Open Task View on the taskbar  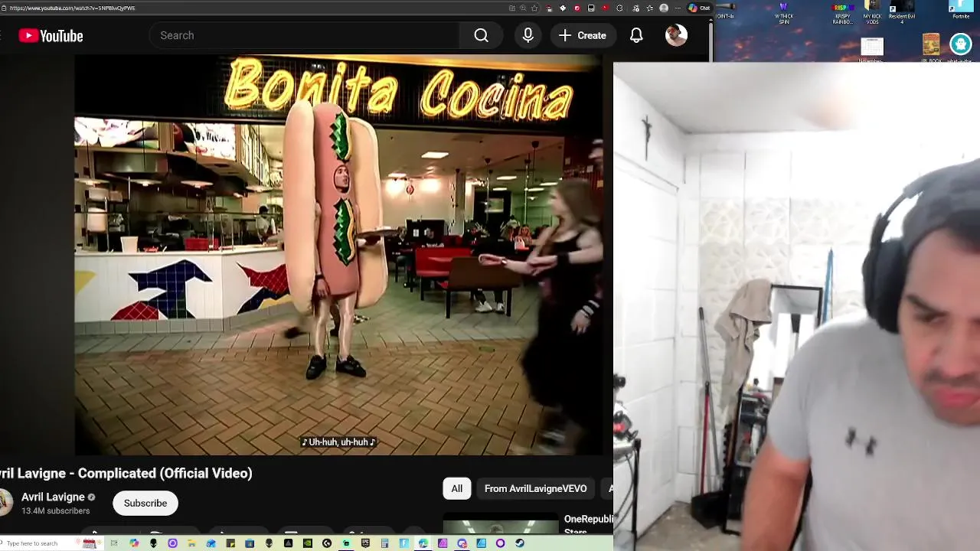(x=114, y=543)
